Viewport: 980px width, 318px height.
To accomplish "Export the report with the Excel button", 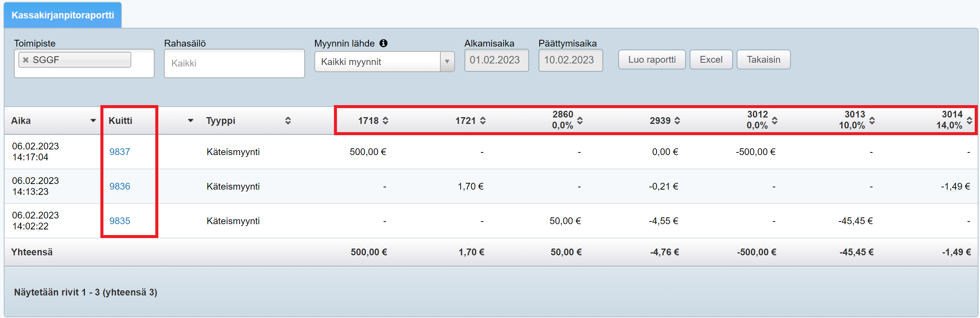I will pos(711,60).
